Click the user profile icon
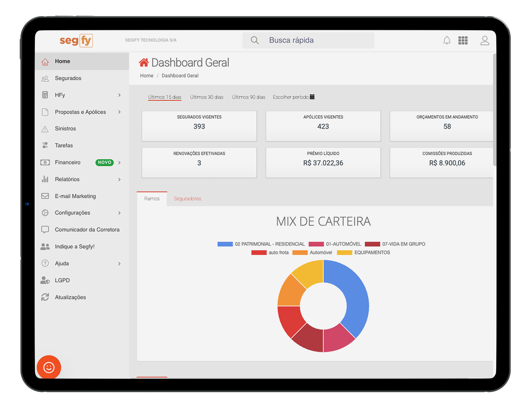Viewport: 532px width, 411px height. coord(484,41)
